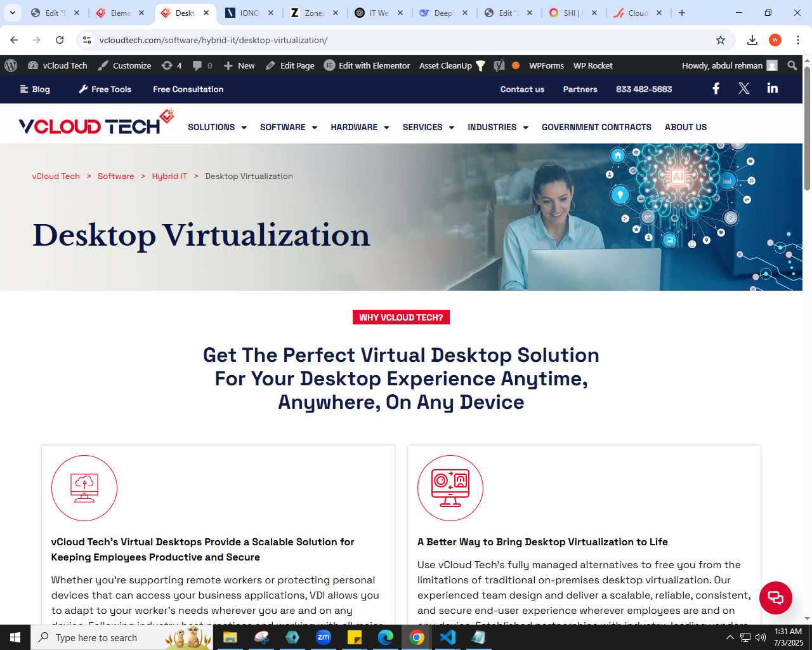This screenshot has width=812, height=650.
Task: Open the Blog hamburger menu
Action: tap(35, 90)
